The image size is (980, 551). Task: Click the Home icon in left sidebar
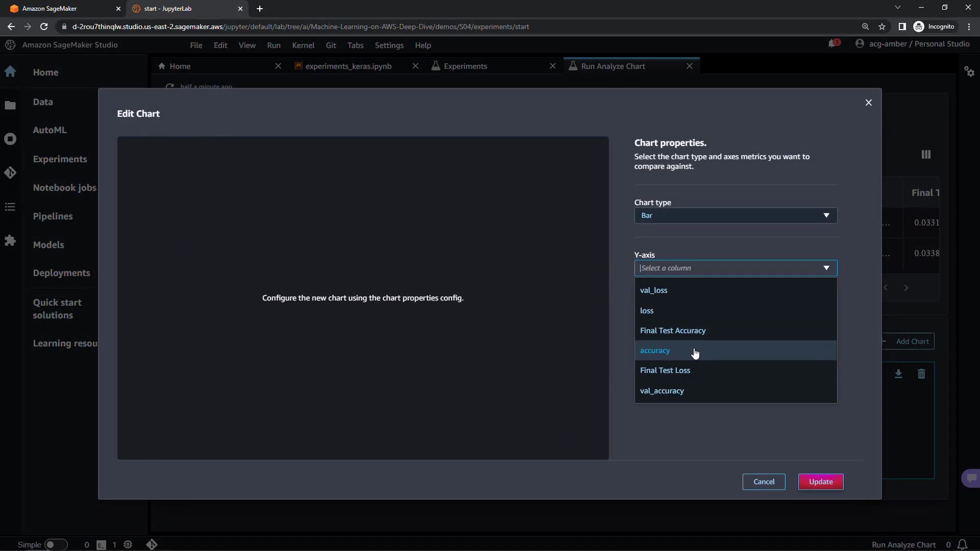tap(10, 72)
